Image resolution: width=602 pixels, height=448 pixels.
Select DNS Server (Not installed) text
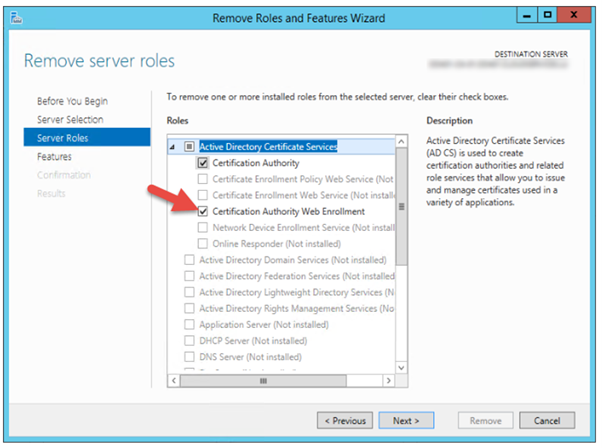[x=250, y=357]
